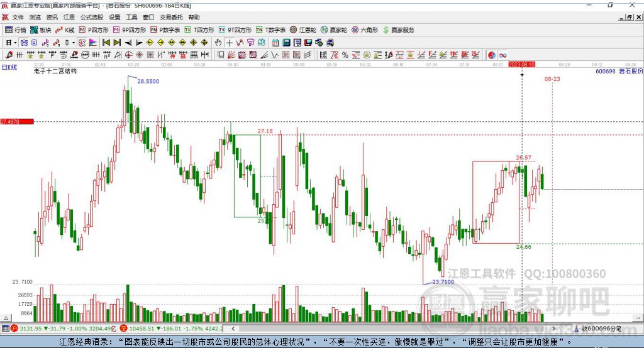Image resolution: width=644 pixels, height=348 pixels.
Task: Open the 交易委托 menu
Action: click(171, 17)
